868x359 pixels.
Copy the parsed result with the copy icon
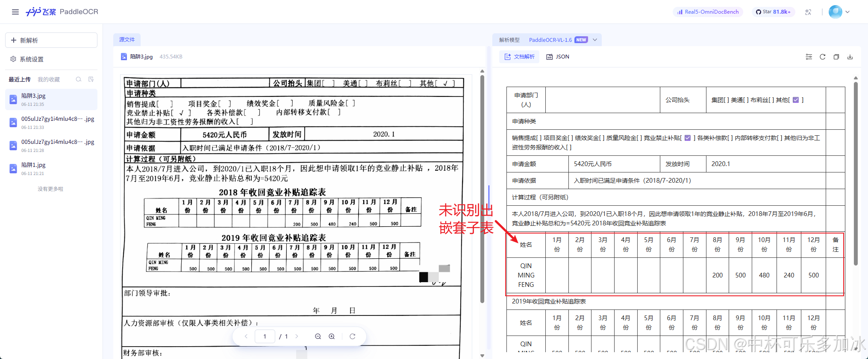[x=836, y=57]
